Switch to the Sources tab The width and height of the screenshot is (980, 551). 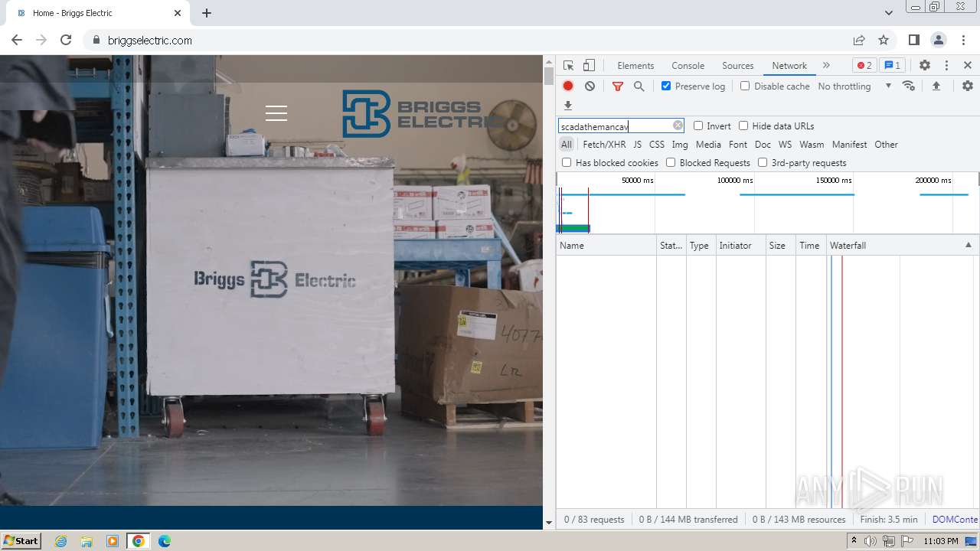(738, 66)
